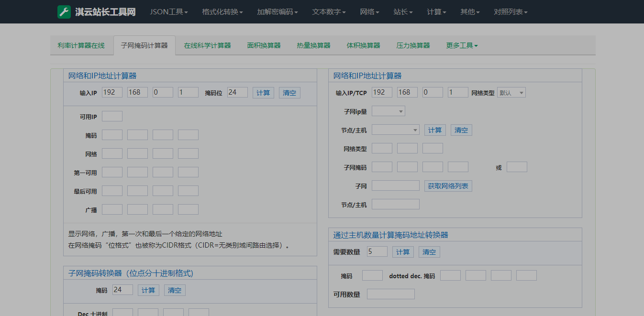Click first octet of 输入IP/TCP field
This screenshot has height=316, width=644.
[x=382, y=92]
